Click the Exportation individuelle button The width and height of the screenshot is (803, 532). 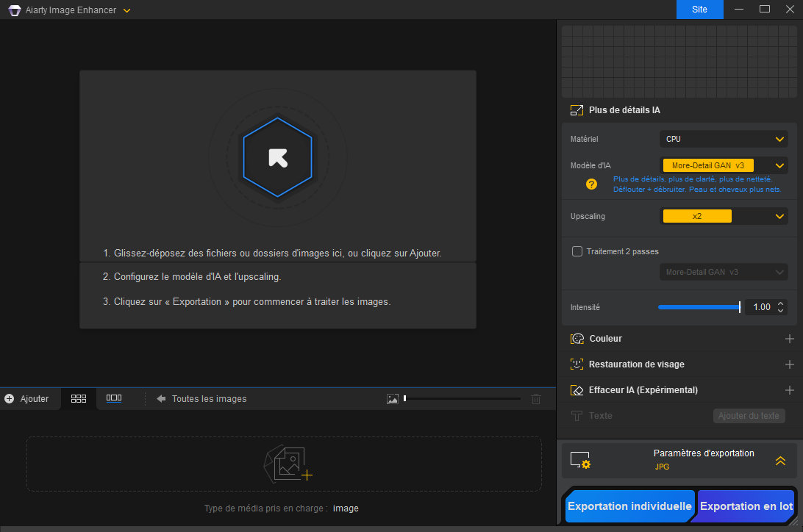pos(629,506)
